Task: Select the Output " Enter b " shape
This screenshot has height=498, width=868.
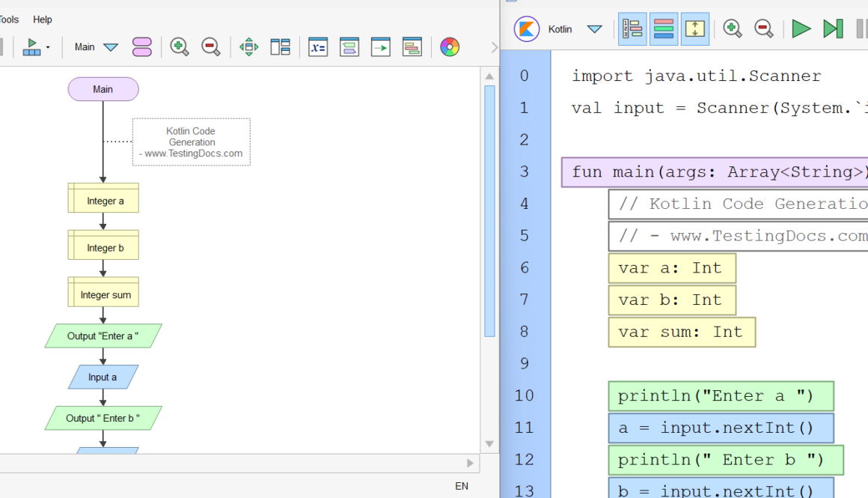Action: coord(103,418)
